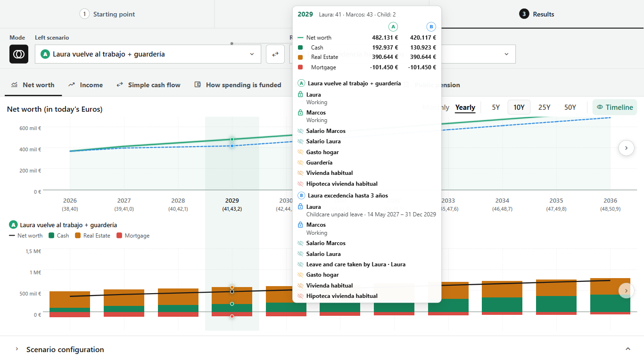Click eye-off icon for Salario Laura under scenario A
The width and height of the screenshot is (644, 362).
point(301,141)
